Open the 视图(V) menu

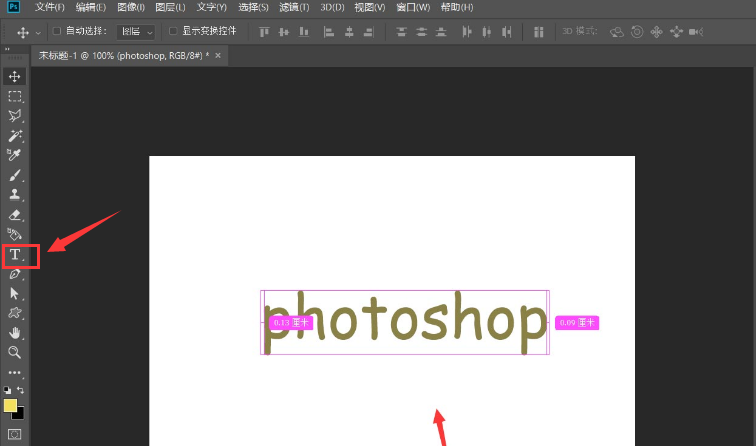(370, 7)
